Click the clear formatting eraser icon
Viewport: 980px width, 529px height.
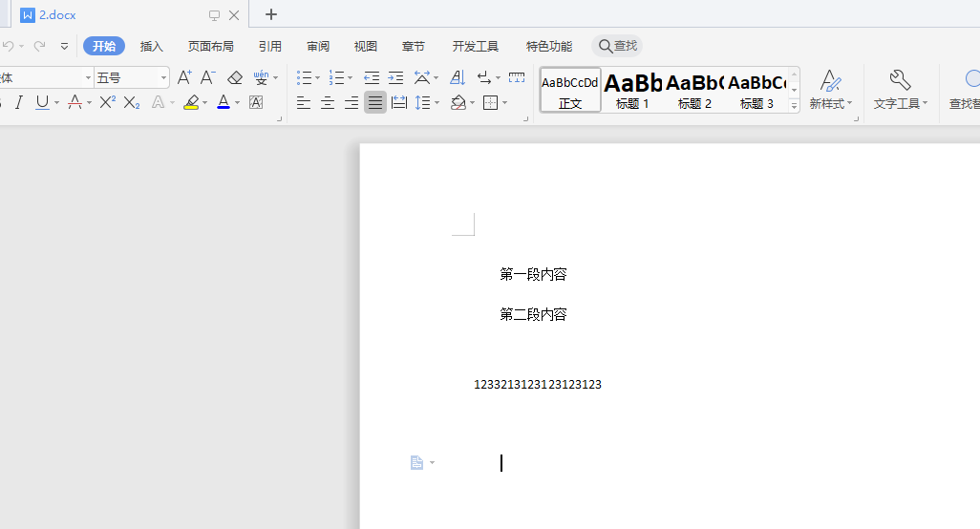click(235, 77)
